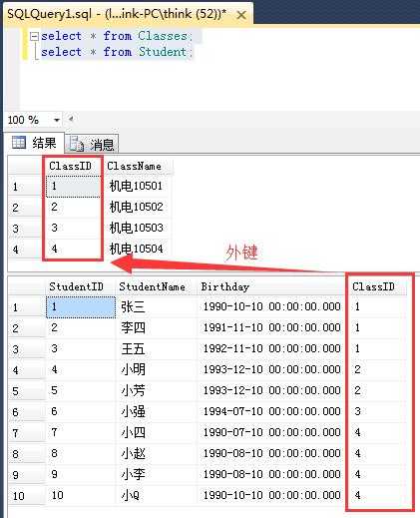Select ClassID cell of the 机电10501 row
Viewport: 420px width, 518px height.
(73, 186)
